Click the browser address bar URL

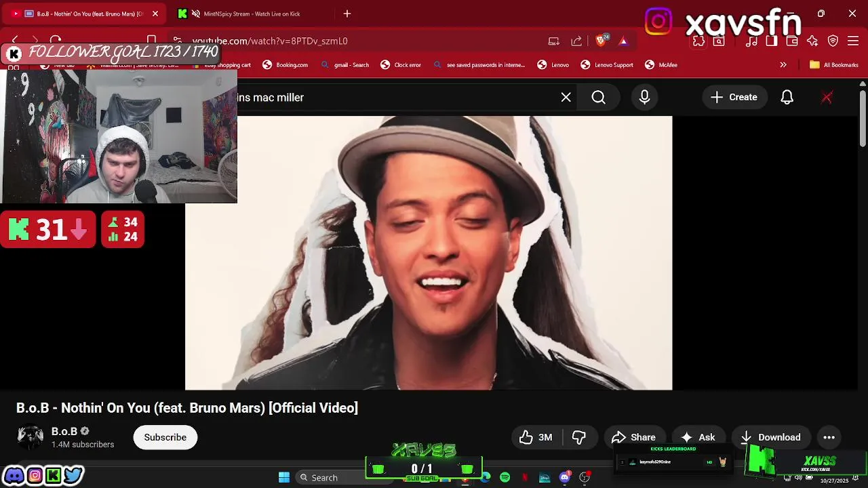(x=270, y=41)
